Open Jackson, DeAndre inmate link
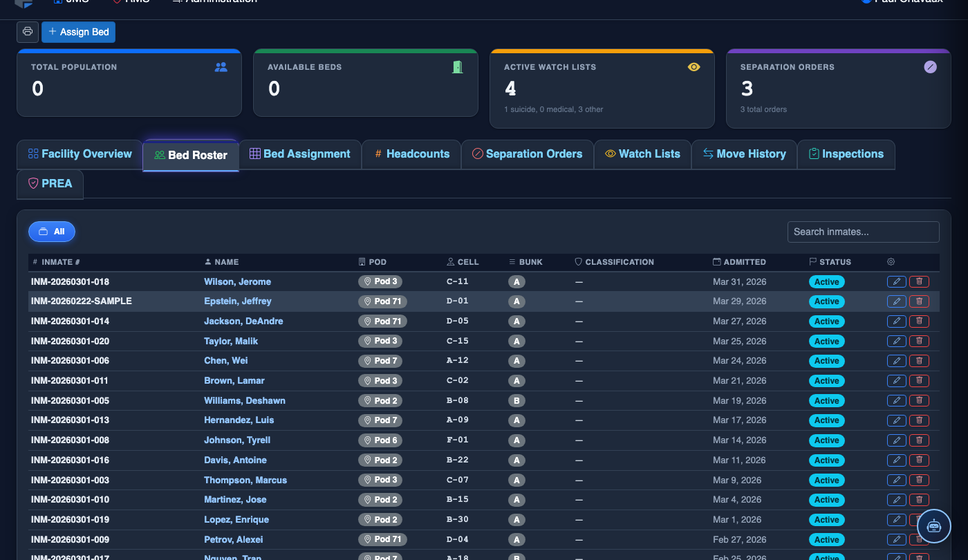This screenshot has width=968, height=560. pos(243,321)
